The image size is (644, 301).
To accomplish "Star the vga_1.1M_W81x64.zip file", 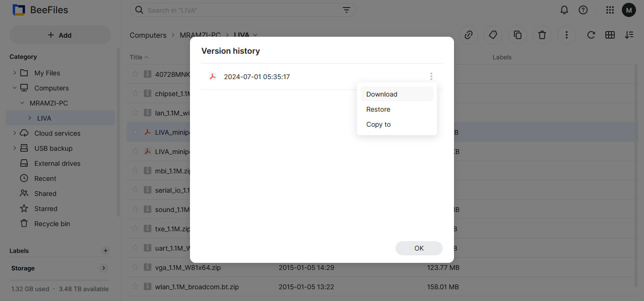I will click(135, 267).
